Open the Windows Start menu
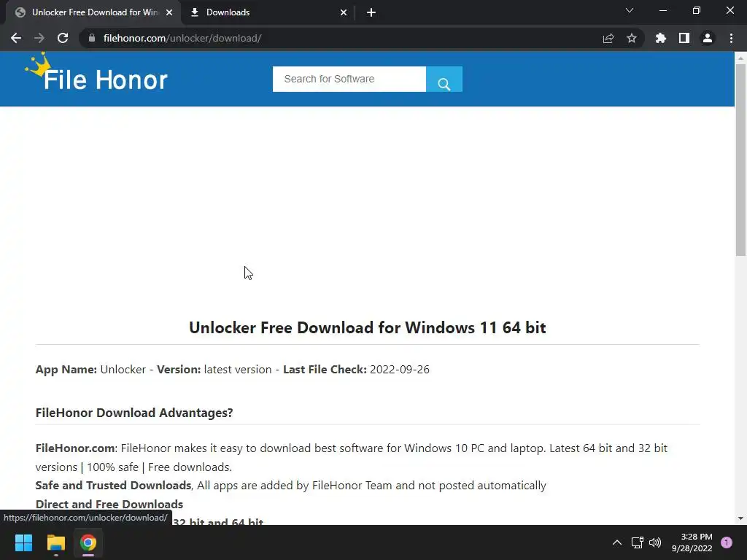Image resolution: width=747 pixels, height=560 pixels. [x=23, y=542]
